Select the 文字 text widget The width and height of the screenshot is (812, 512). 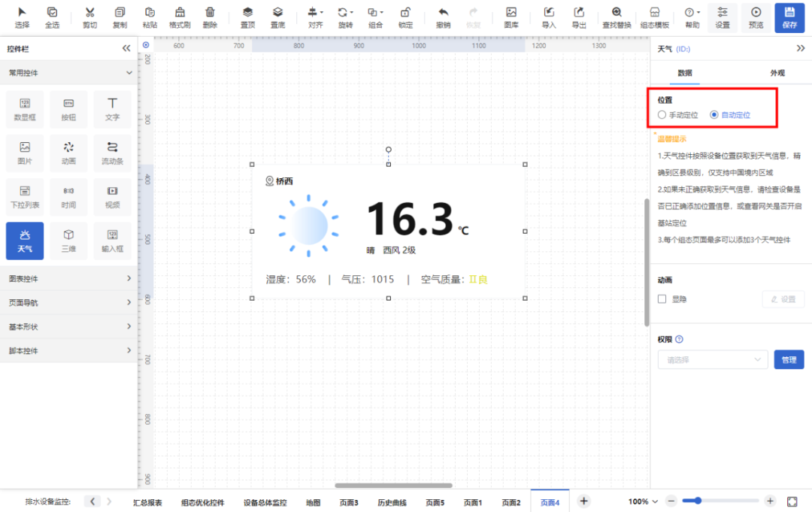pyautogui.click(x=112, y=110)
